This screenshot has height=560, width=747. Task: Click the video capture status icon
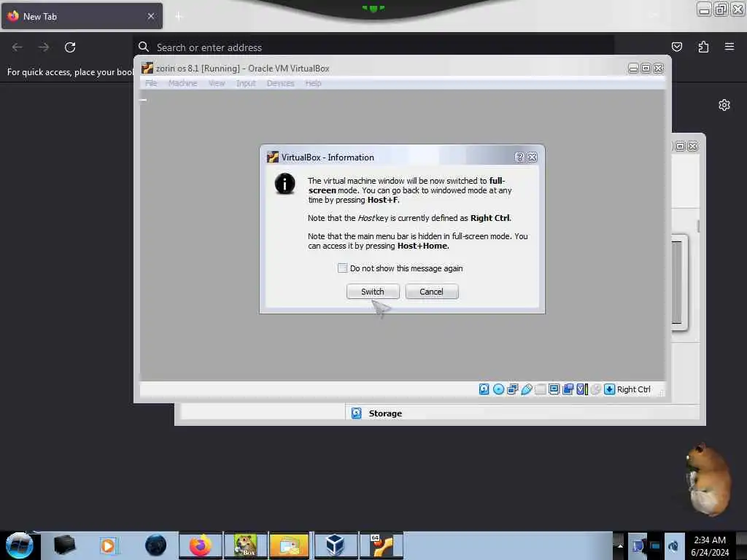568,389
